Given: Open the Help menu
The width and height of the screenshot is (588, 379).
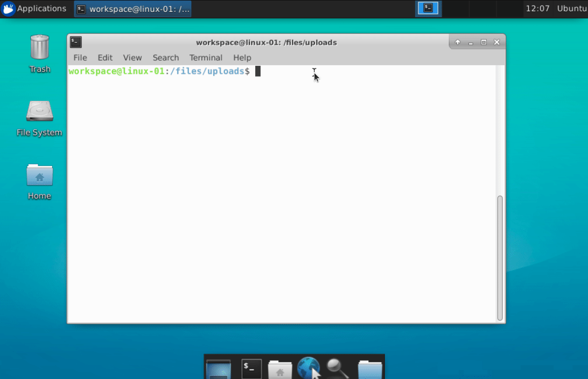Looking at the screenshot, I should point(242,58).
